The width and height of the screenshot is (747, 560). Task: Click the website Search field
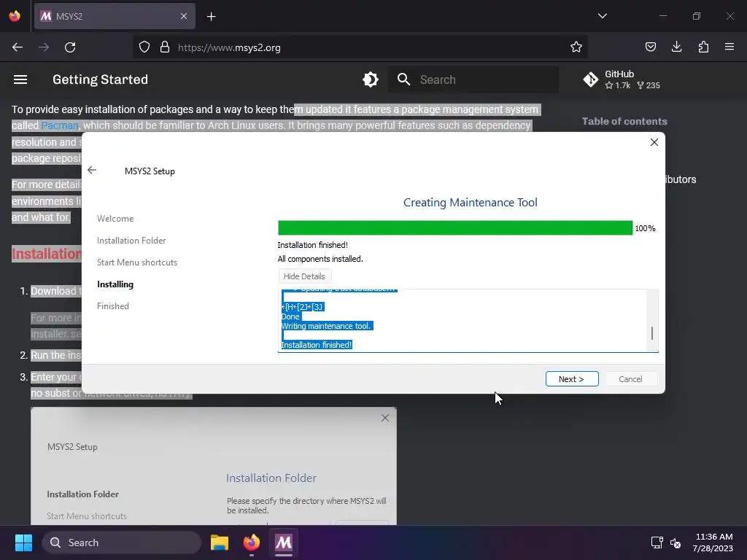(473, 79)
